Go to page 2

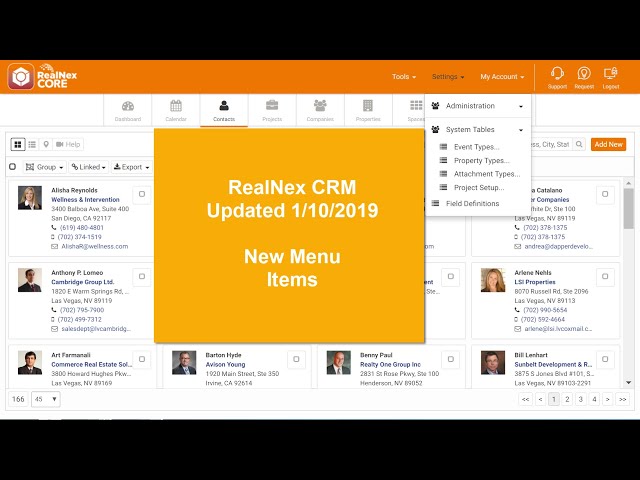pyautogui.click(x=567, y=399)
